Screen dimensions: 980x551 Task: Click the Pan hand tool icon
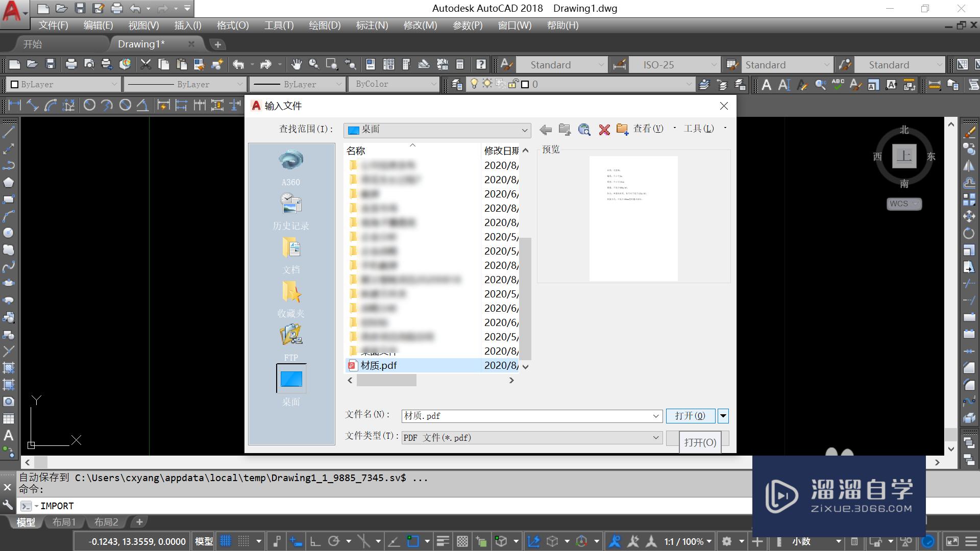click(x=296, y=64)
